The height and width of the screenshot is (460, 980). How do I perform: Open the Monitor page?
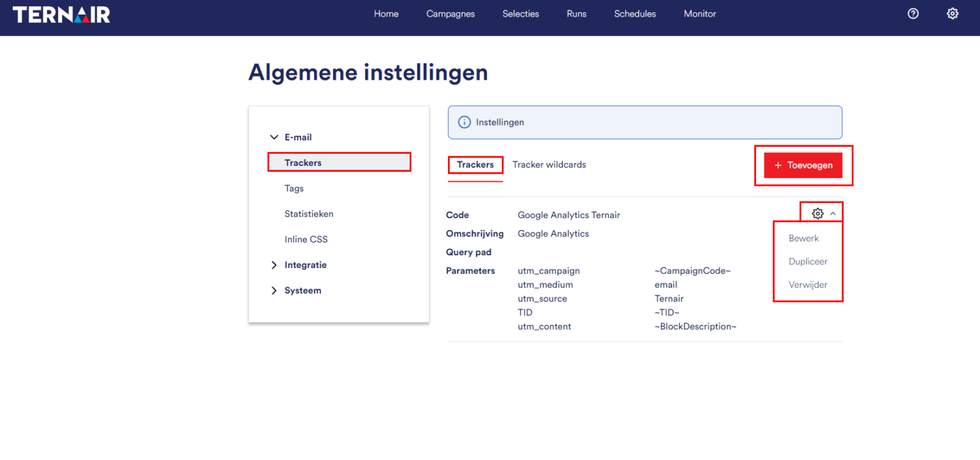(700, 14)
